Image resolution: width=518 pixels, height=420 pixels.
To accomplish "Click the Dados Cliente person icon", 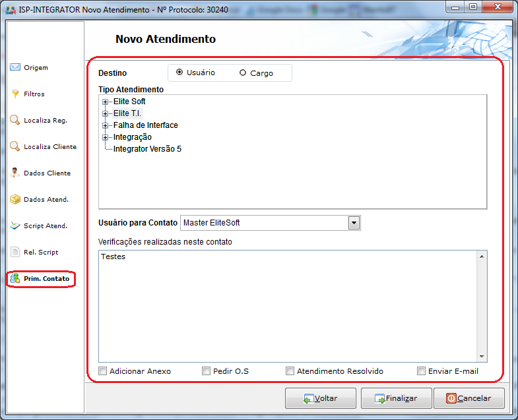I will pos(15,173).
